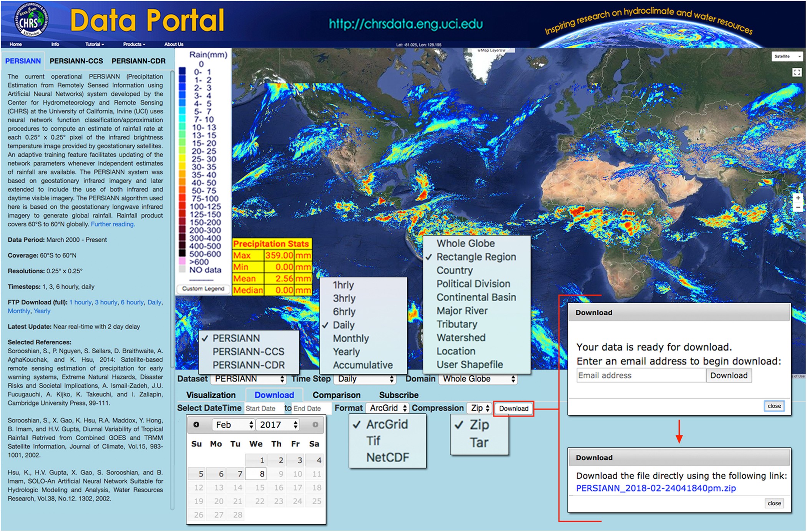Switch to the PERSIANN-CDR tab
The height and width of the screenshot is (532, 807).
(139, 61)
